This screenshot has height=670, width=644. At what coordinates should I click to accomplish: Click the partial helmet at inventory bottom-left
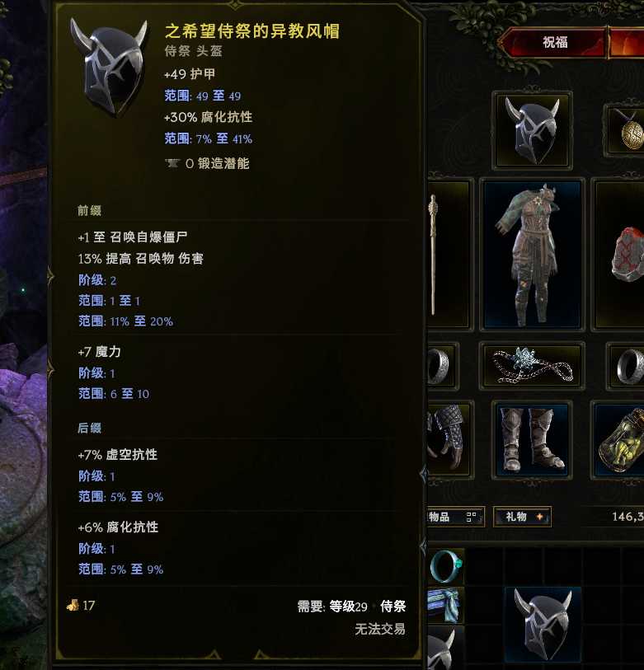point(444,648)
